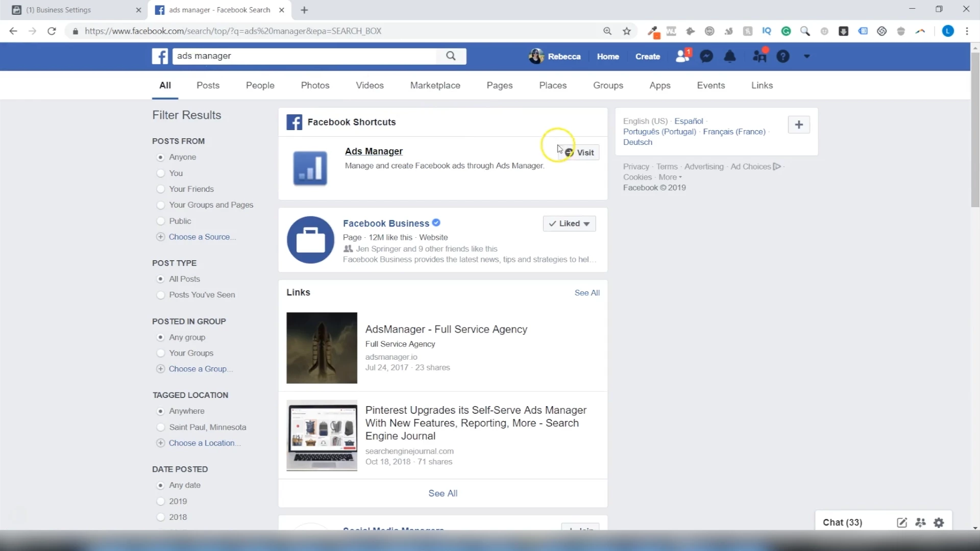Expand account menu arrow in top bar
This screenshot has width=980, height=551.
point(806,57)
